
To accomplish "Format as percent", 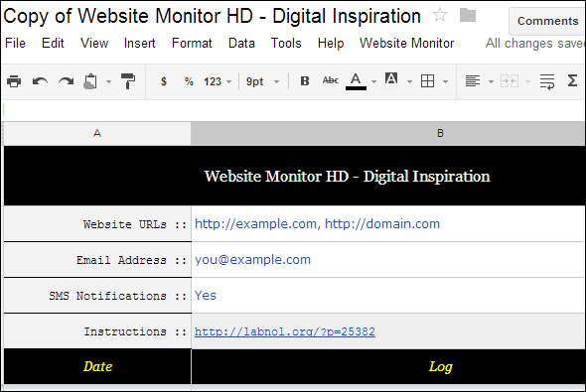I will pos(189,81).
